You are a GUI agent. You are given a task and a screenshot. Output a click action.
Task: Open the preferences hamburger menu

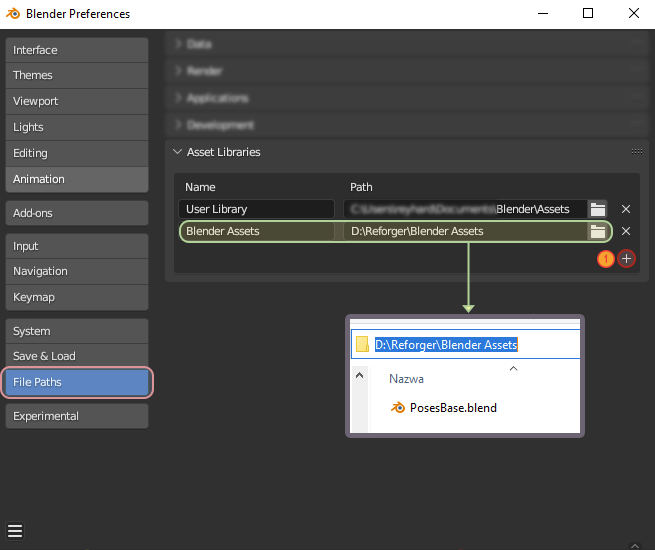point(15,531)
